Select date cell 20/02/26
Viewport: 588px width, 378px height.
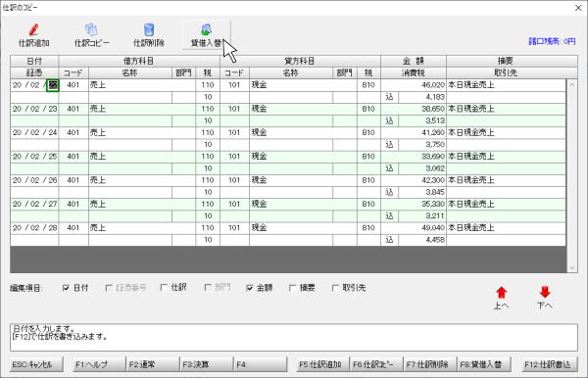(34, 180)
